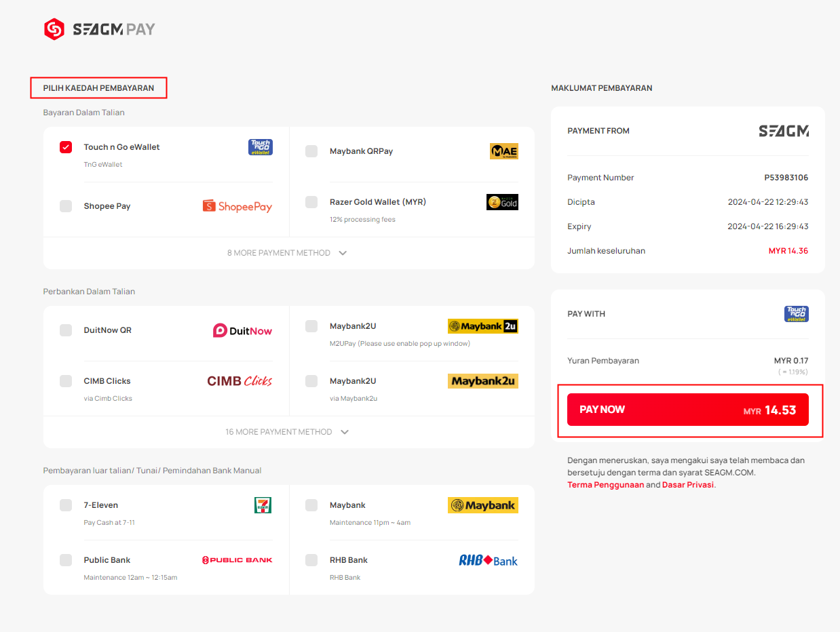
Task: Click the 7-Eleven logo
Action: (263, 505)
